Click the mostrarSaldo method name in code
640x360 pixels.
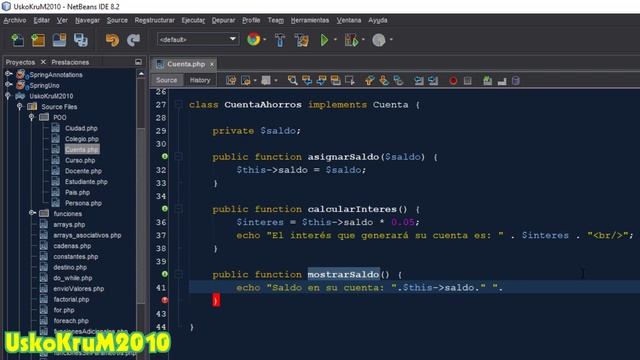tap(343, 274)
